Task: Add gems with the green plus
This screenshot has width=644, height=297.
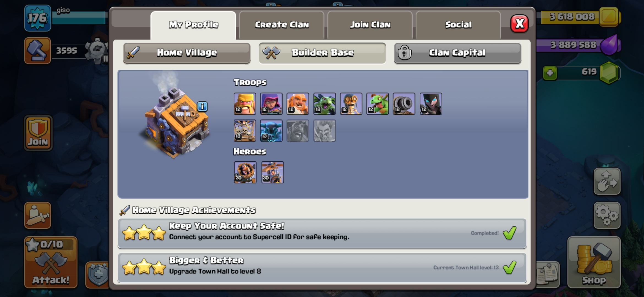Action: click(550, 73)
